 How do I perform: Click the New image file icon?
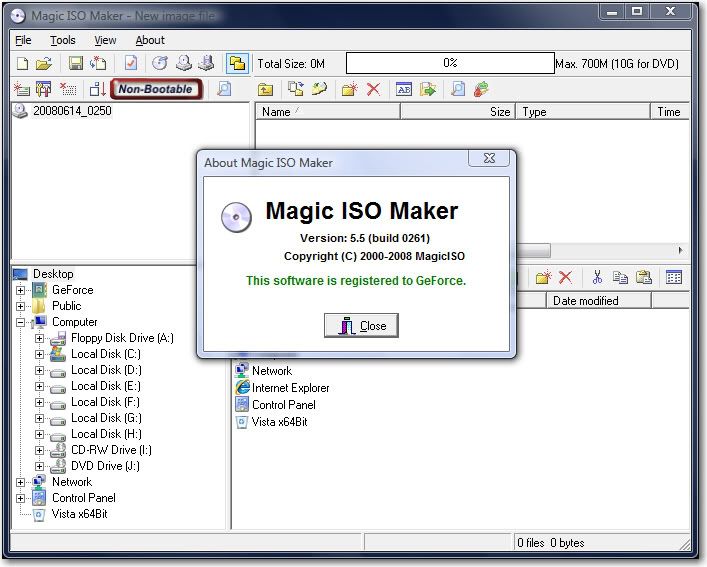(x=22, y=64)
